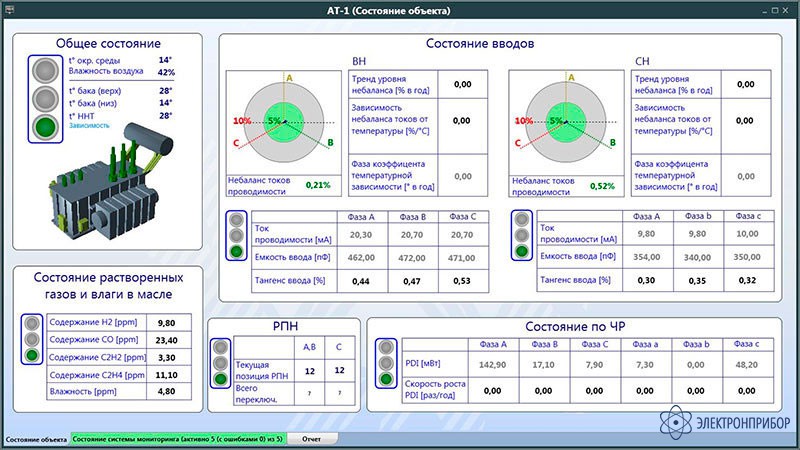
Task: Click traffic light beside СН phase table
Action: coord(520,236)
